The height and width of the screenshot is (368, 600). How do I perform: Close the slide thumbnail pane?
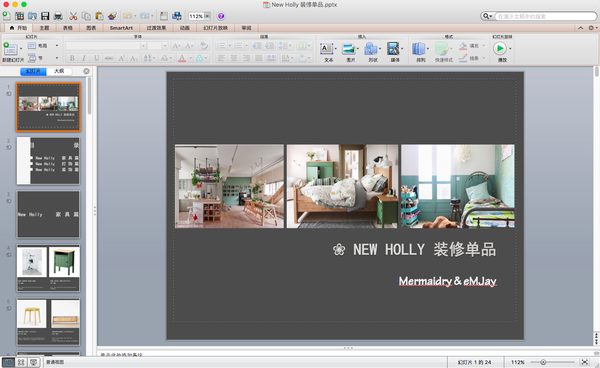[86, 71]
